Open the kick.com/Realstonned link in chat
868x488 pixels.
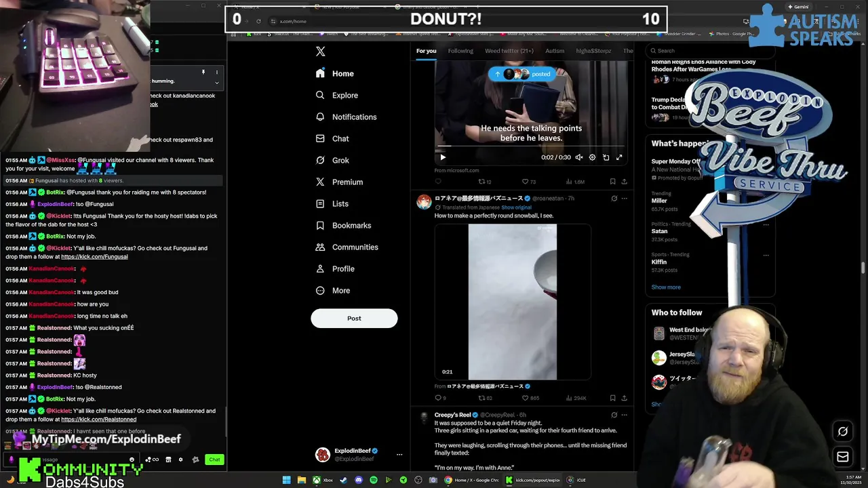click(x=99, y=420)
